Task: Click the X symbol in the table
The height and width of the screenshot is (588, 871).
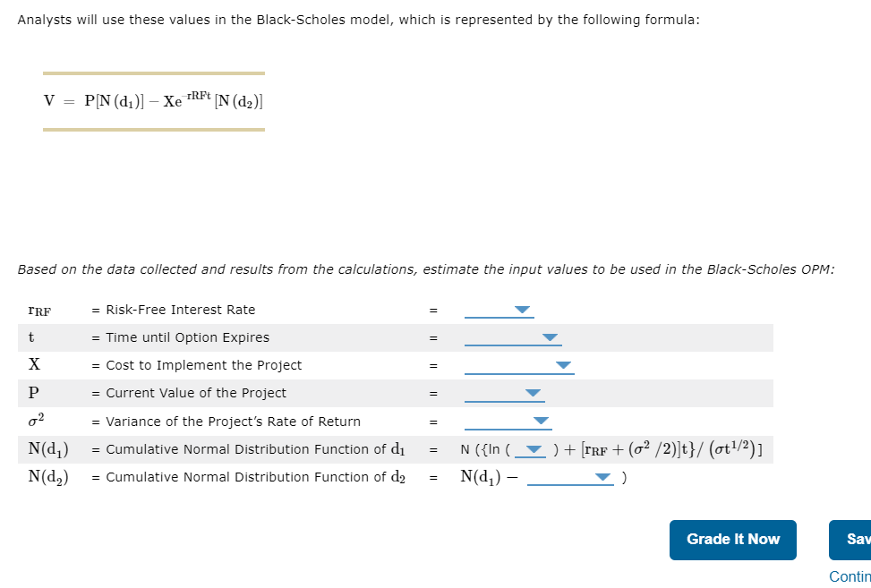Action: click(34, 365)
